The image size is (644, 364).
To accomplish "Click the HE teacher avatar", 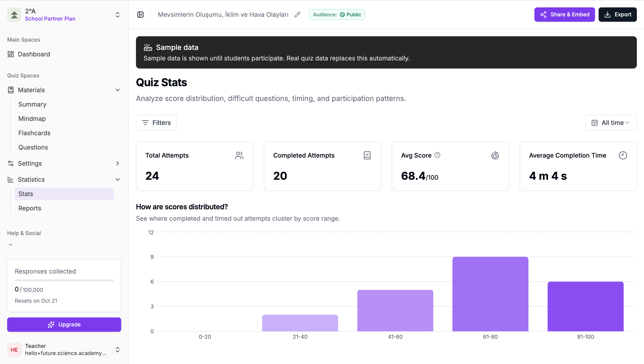I will [x=14, y=349].
